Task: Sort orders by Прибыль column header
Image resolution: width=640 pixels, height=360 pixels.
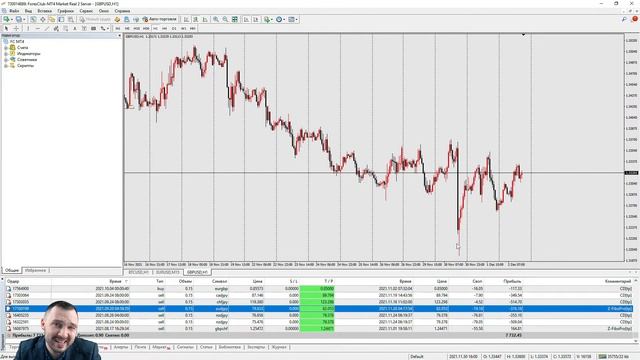Action: [x=512, y=281]
